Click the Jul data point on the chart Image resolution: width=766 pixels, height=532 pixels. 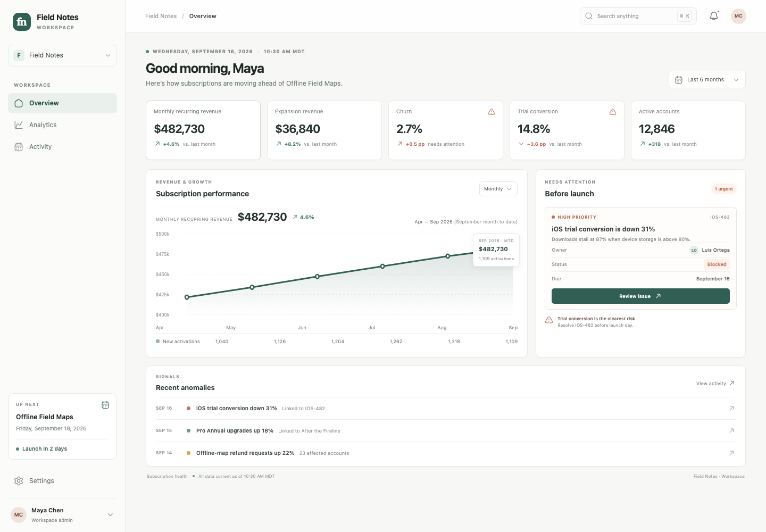point(382,266)
